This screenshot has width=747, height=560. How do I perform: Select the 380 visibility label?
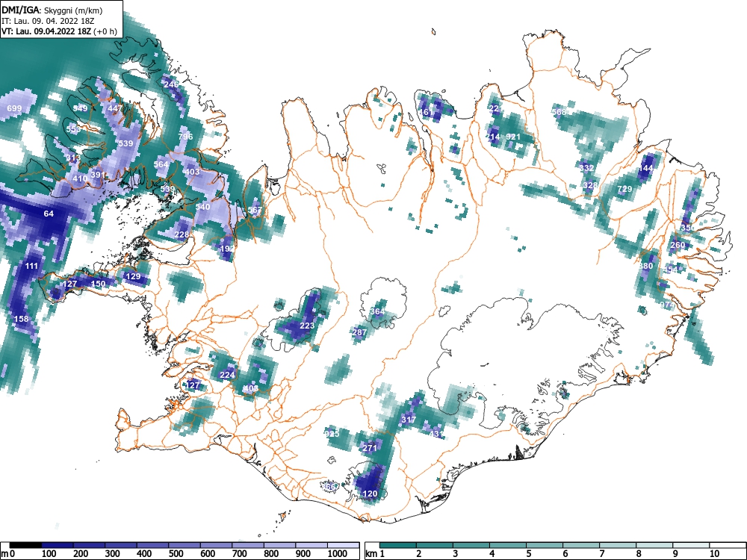click(x=646, y=266)
